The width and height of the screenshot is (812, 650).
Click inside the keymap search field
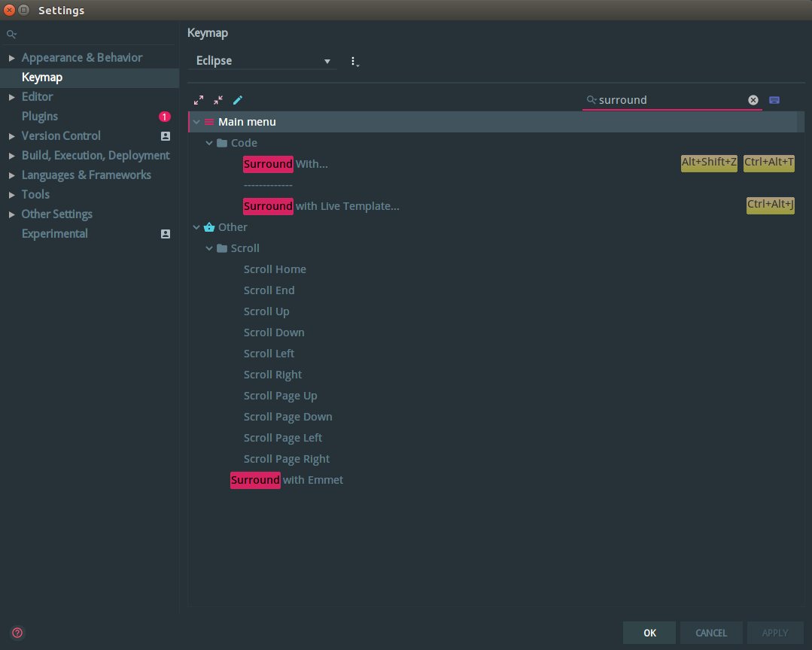[x=670, y=99]
